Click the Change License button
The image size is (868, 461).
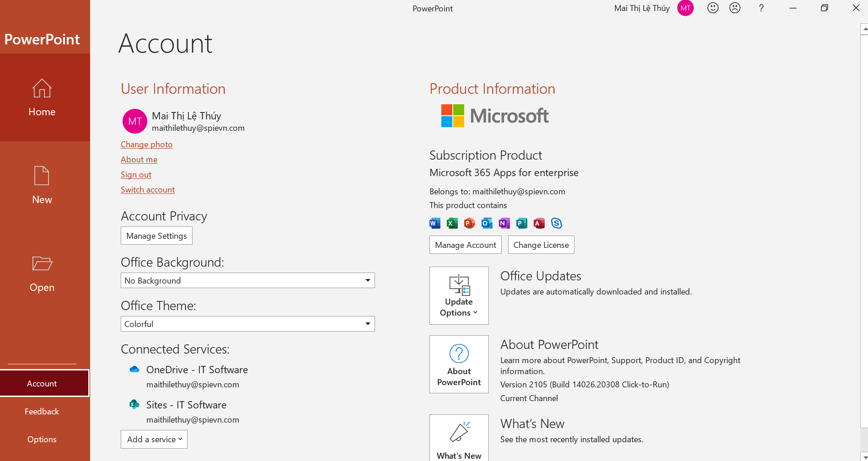pos(541,245)
